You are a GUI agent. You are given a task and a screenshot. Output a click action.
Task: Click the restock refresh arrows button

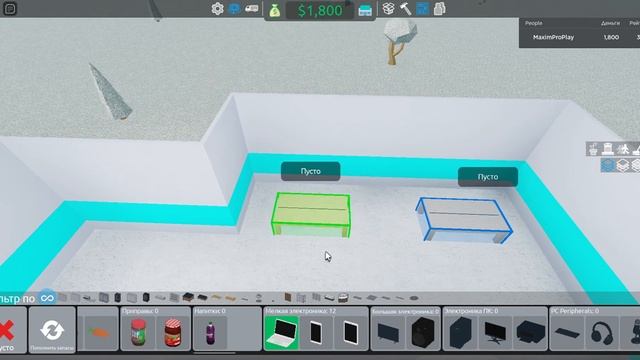(52, 330)
